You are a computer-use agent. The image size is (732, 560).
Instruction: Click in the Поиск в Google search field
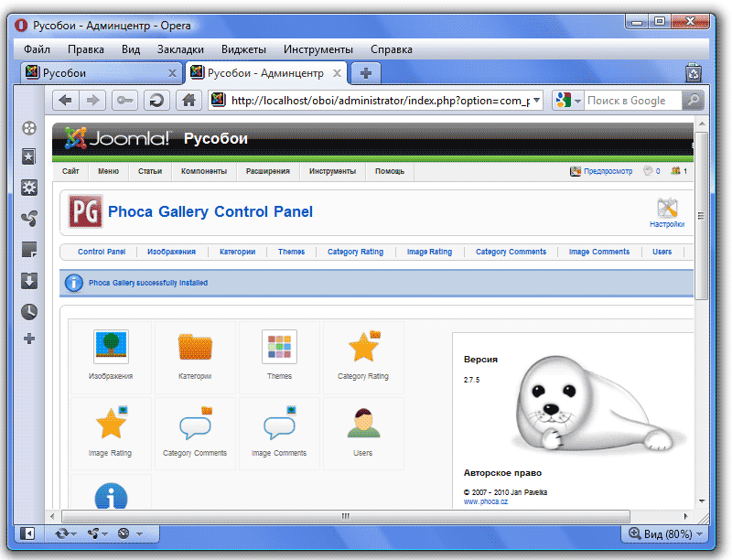(x=632, y=101)
